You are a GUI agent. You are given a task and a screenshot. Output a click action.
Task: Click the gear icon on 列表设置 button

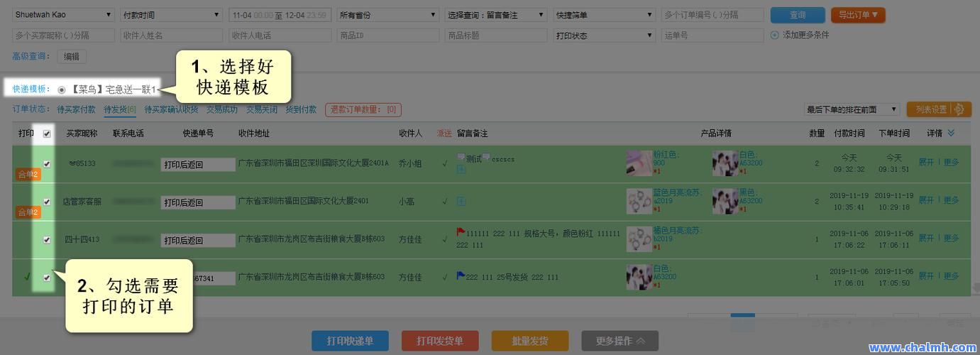959,109
